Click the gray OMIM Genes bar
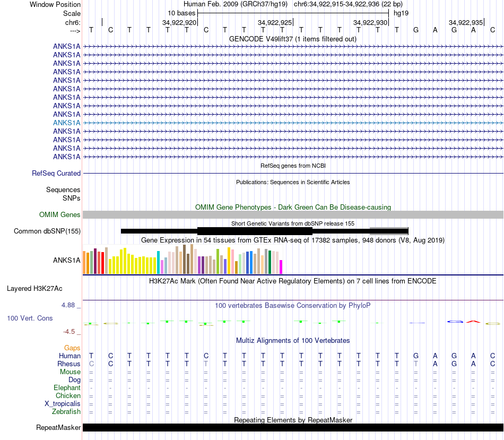 (293, 215)
